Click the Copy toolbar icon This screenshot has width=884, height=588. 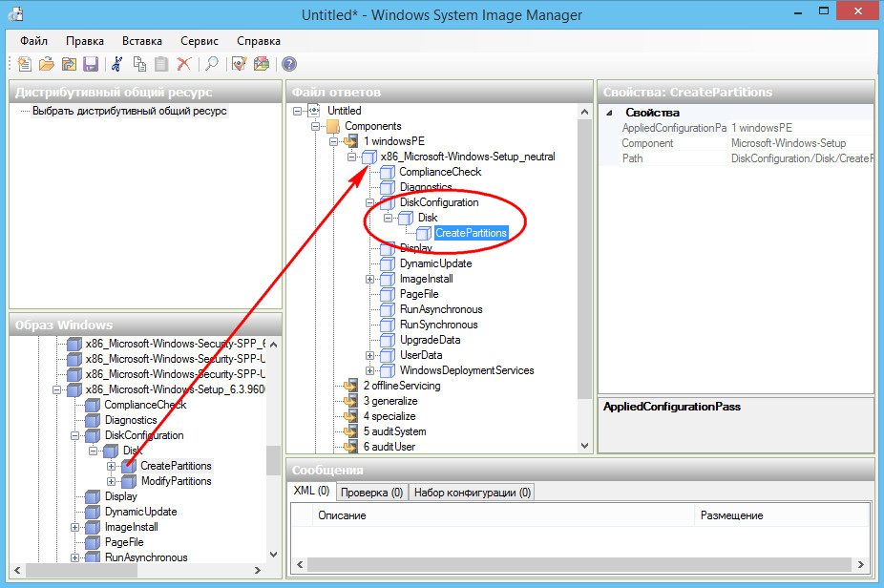pyautogui.click(x=139, y=64)
